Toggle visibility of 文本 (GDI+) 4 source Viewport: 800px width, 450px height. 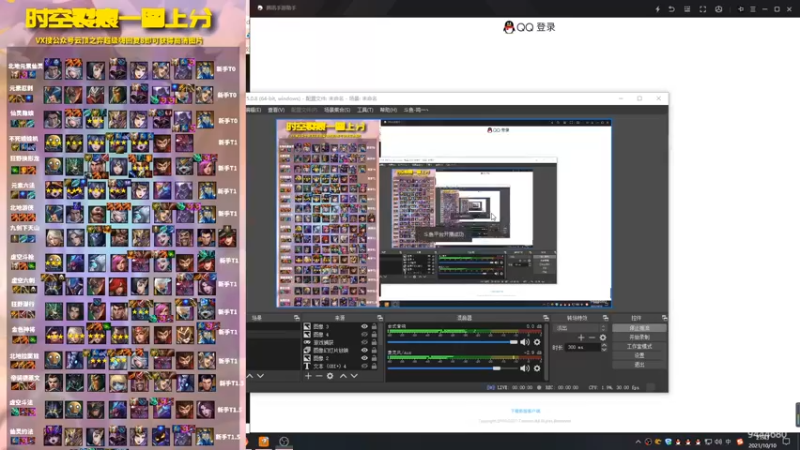click(x=364, y=366)
